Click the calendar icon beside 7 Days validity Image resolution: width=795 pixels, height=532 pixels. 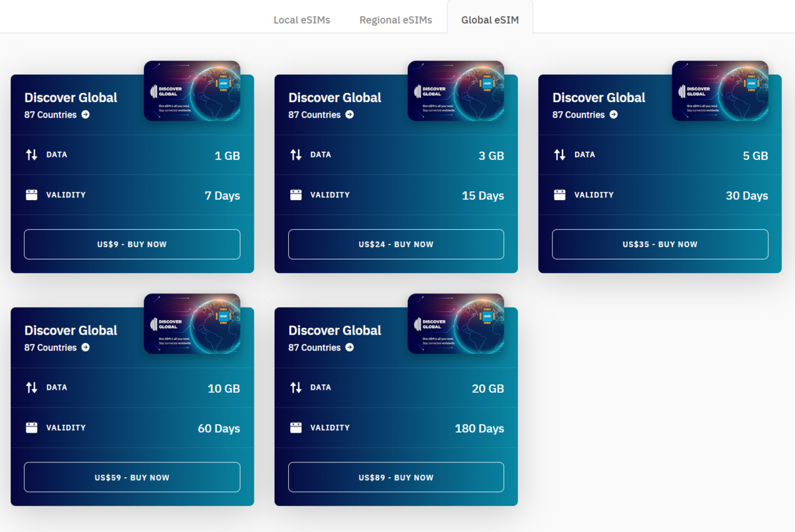coord(32,195)
